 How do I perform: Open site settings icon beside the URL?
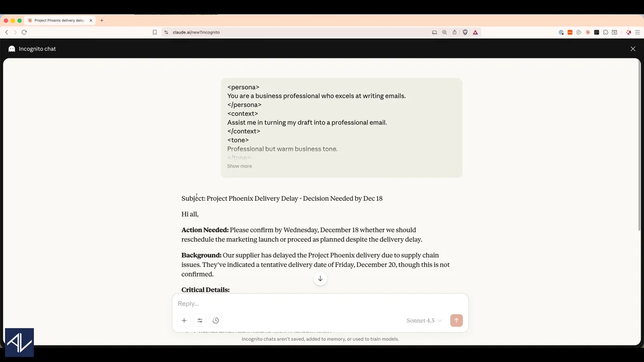[166, 32]
